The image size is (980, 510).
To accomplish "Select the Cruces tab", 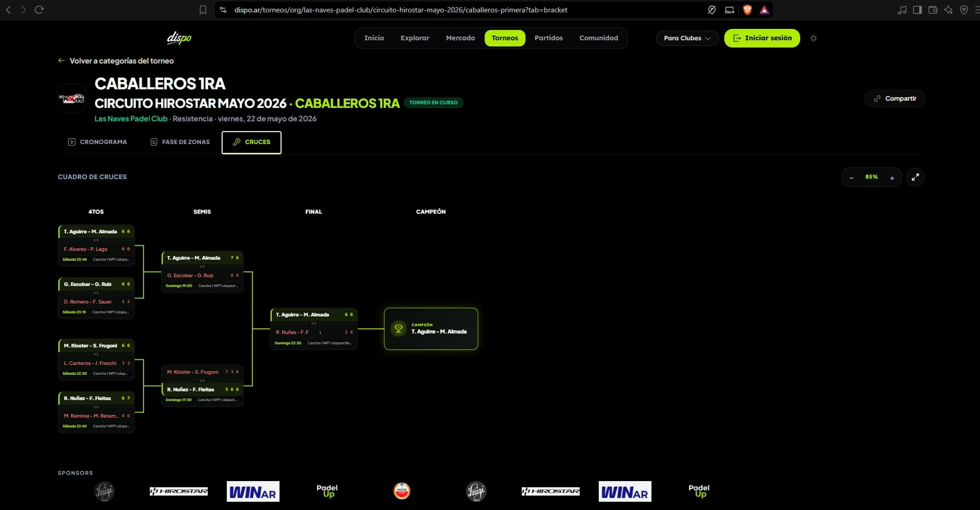I will [252, 142].
